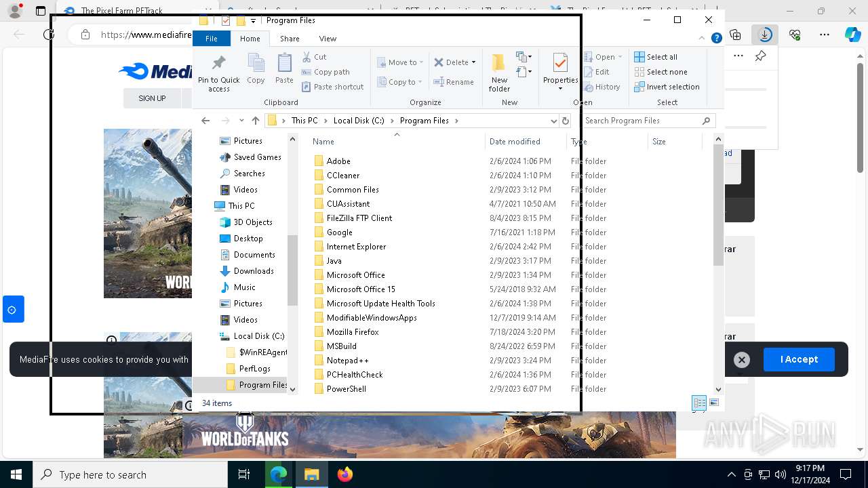Image resolution: width=868 pixels, height=488 pixels.
Task: Open the Quick Access Toolbar customize dropdown
Action: [x=253, y=20]
